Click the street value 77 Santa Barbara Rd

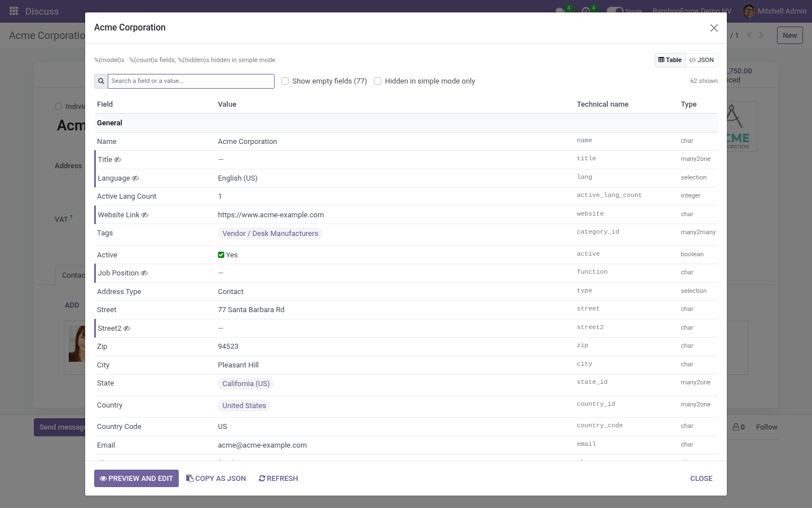click(251, 310)
